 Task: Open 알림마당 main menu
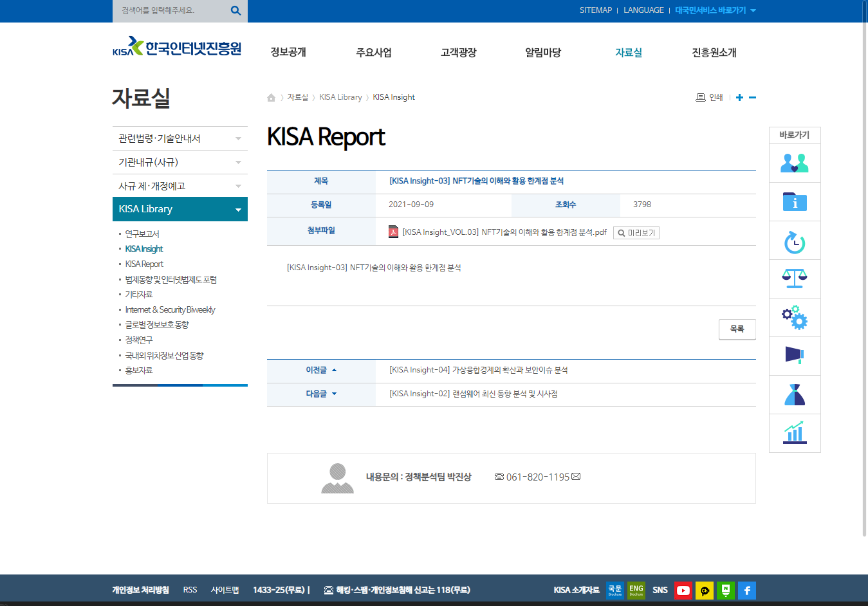(x=543, y=52)
